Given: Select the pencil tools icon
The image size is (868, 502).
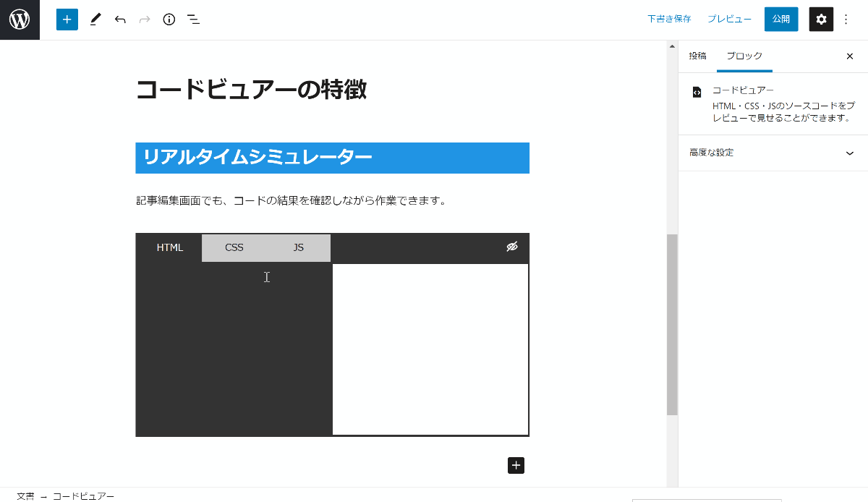Looking at the screenshot, I should 95,20.
